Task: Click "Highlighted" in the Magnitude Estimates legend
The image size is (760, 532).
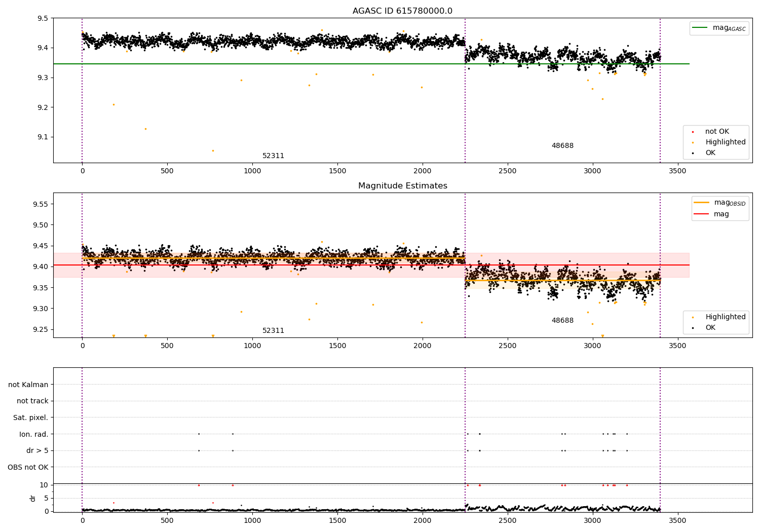Action: point(725,317)
